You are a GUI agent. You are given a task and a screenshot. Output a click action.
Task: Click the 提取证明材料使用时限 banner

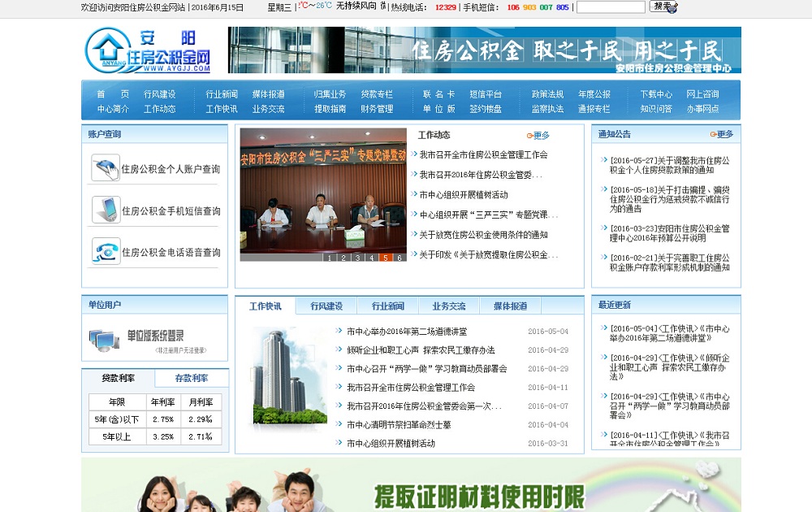(x=411, y=485)
